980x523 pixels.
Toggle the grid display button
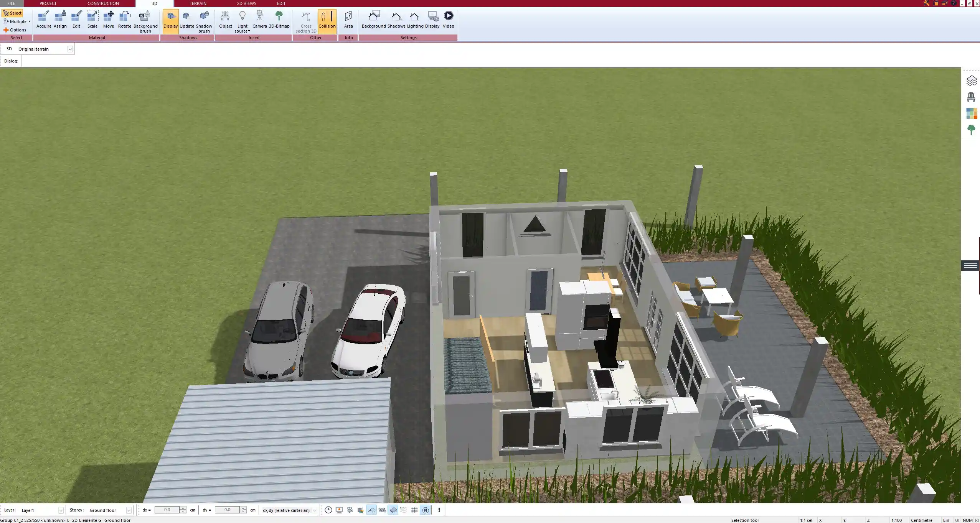[x=414, y=510]
